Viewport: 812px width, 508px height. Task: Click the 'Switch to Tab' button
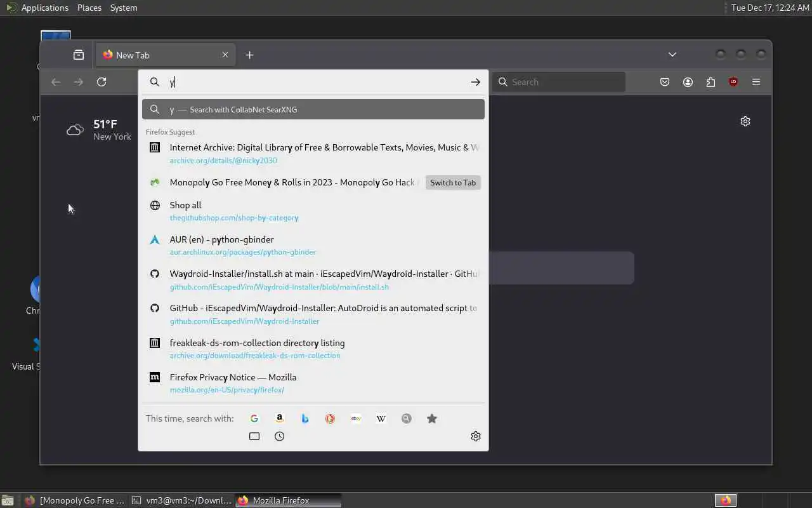(x=453, y=183)
